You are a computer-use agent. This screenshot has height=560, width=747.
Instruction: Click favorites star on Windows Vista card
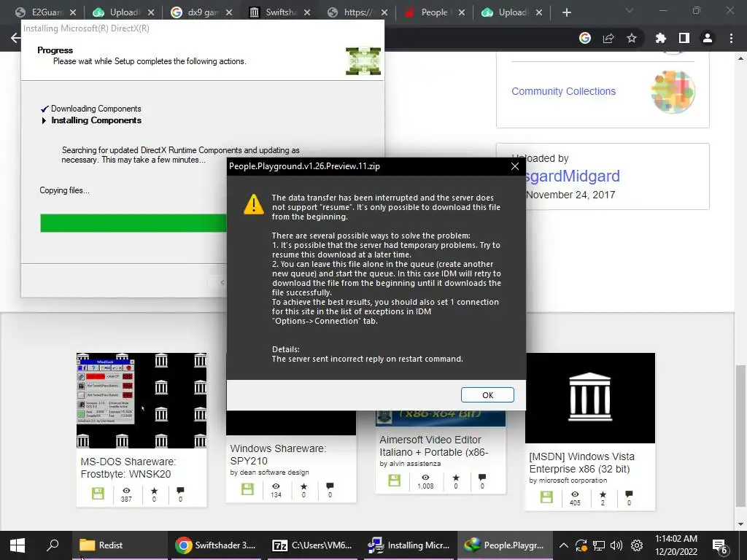[x=603, y=494]
